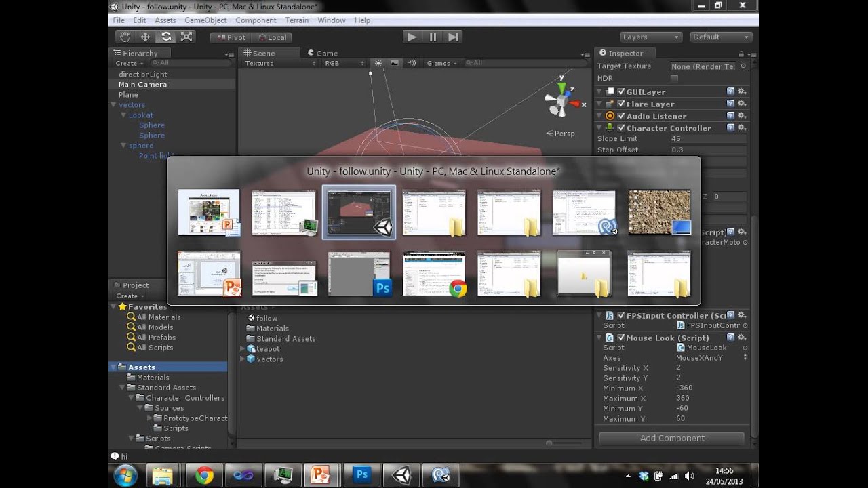Open Chrome from Windows taskbar
Viewport: 868px width, 488px height.
point(204,475)
